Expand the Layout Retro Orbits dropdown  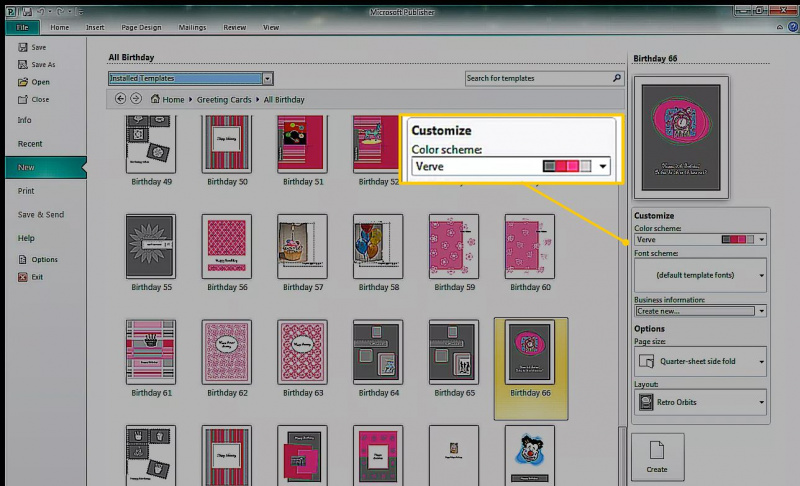[x=761, y=402]
